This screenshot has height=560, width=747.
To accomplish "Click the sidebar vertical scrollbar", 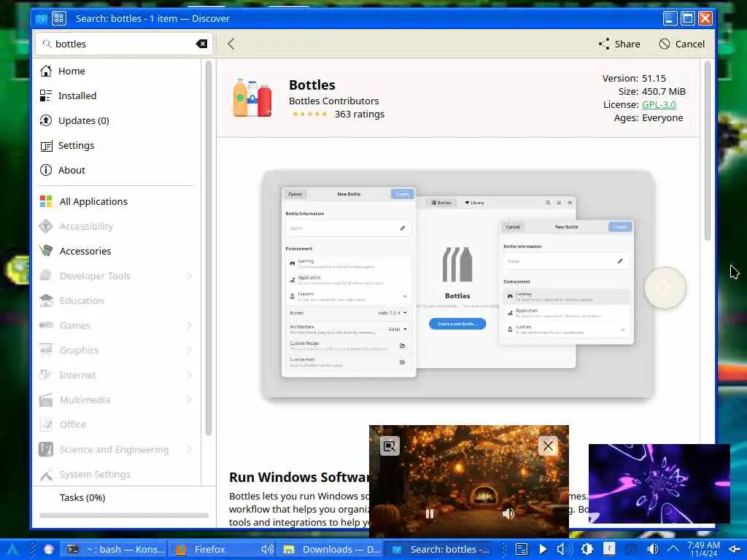I will click(208, 248).
